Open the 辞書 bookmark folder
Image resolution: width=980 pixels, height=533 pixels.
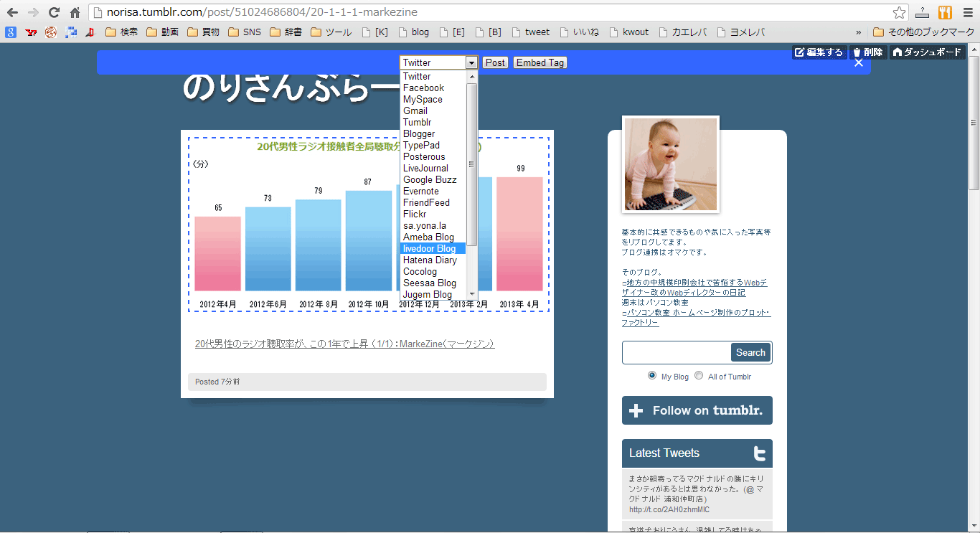(286, 32)
